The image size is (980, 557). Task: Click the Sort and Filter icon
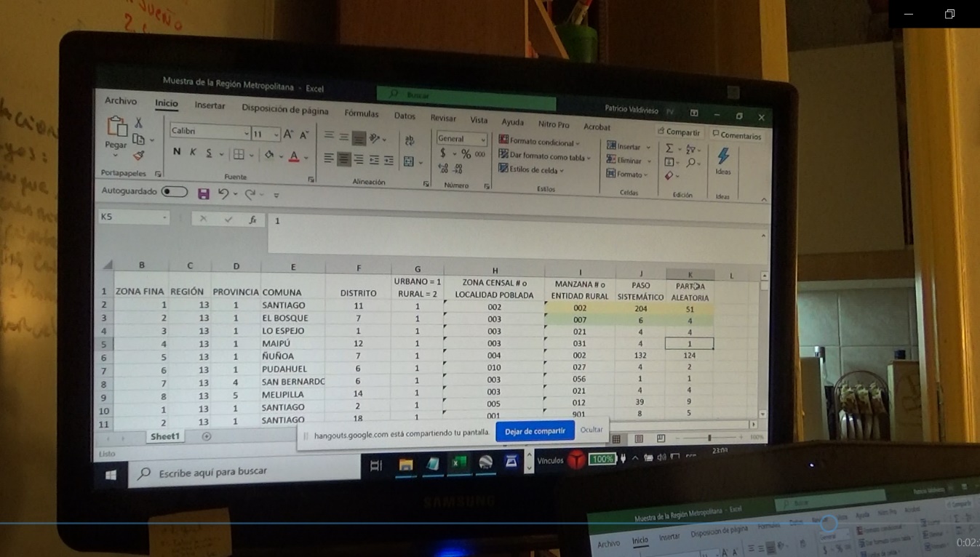tap(690, 149)
